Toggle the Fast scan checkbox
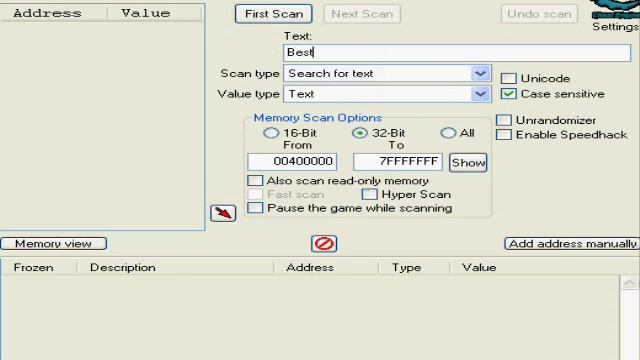The height and width of the screenshot is (360, 640). (255, 194)
